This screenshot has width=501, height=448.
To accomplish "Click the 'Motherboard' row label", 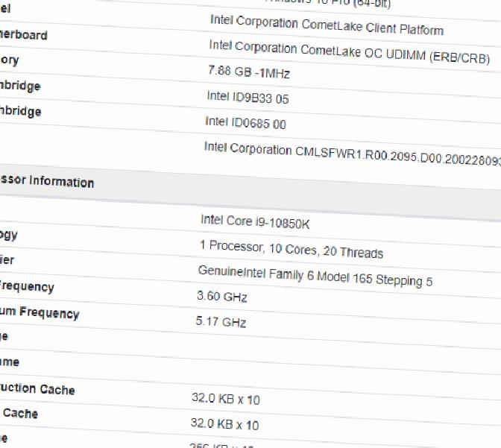I will tap(23, 34).
